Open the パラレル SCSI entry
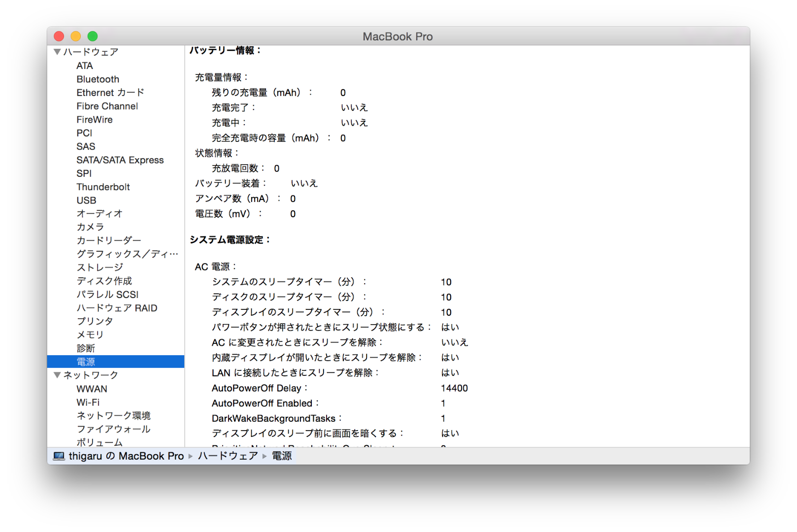The width and height of the screenshot is (797, 532). coord(107,294)
